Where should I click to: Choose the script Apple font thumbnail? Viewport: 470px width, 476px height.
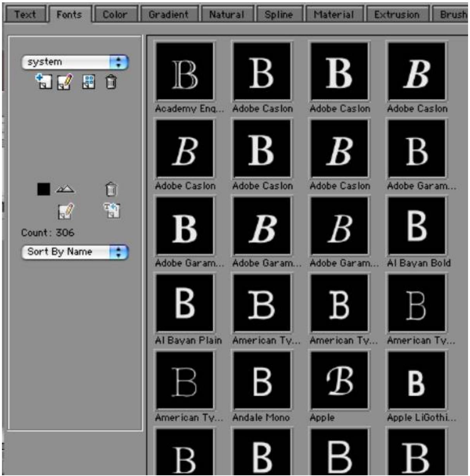coord(339,381)
